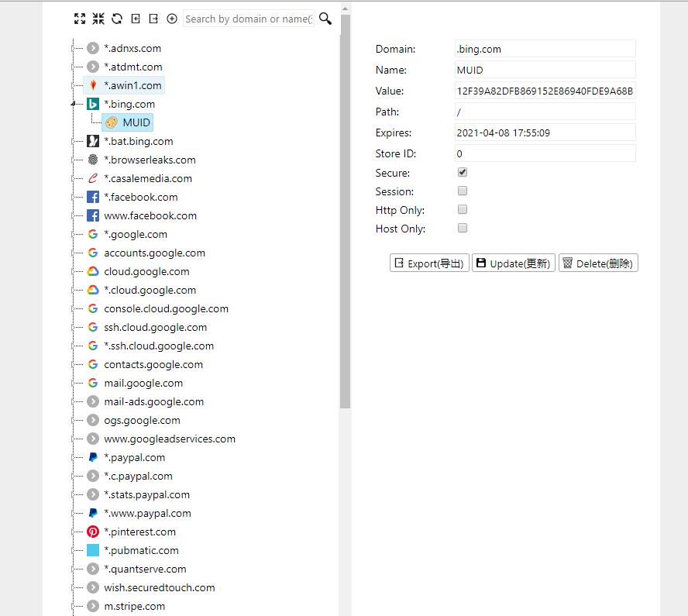
Task: Enable the Session checkbox
Action: pos(463,191)
